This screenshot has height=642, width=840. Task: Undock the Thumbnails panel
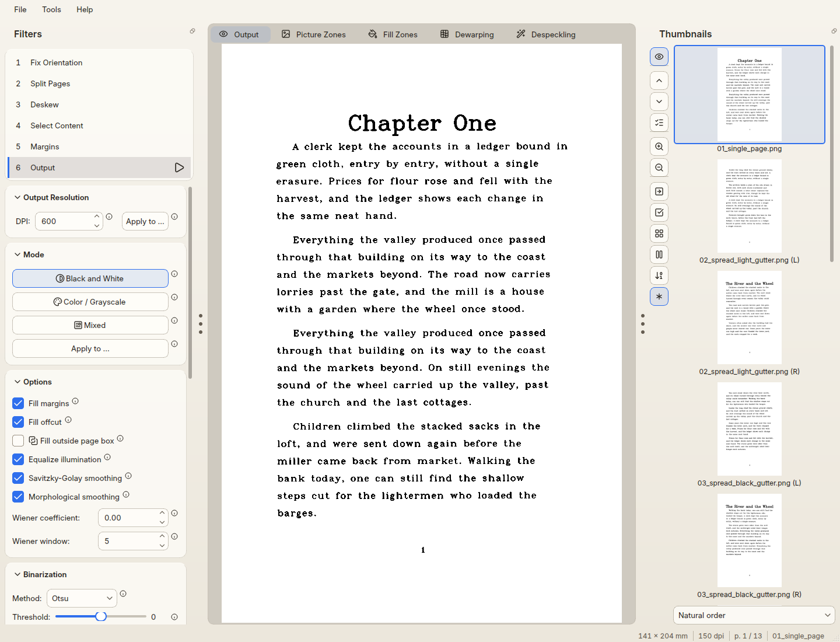coord(834,31)
